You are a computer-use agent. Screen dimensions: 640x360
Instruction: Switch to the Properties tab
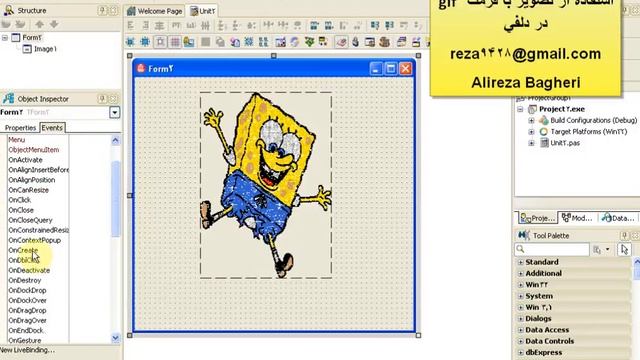click(20, 128)
